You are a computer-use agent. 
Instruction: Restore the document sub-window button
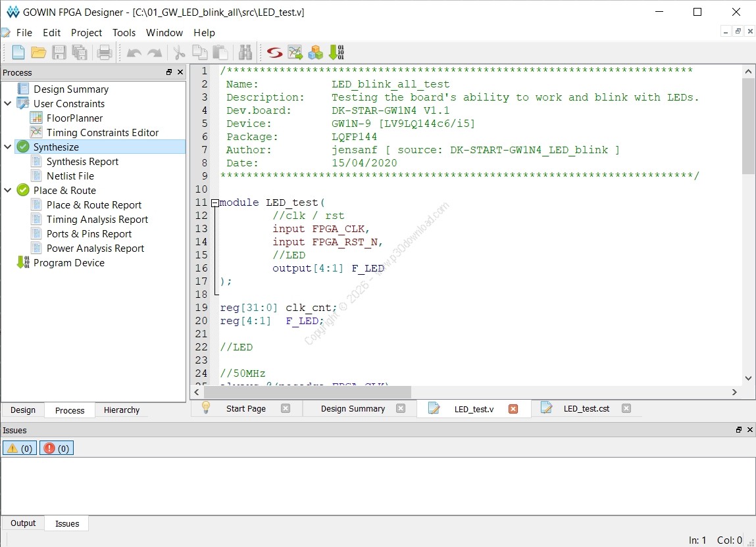point(738,32)
